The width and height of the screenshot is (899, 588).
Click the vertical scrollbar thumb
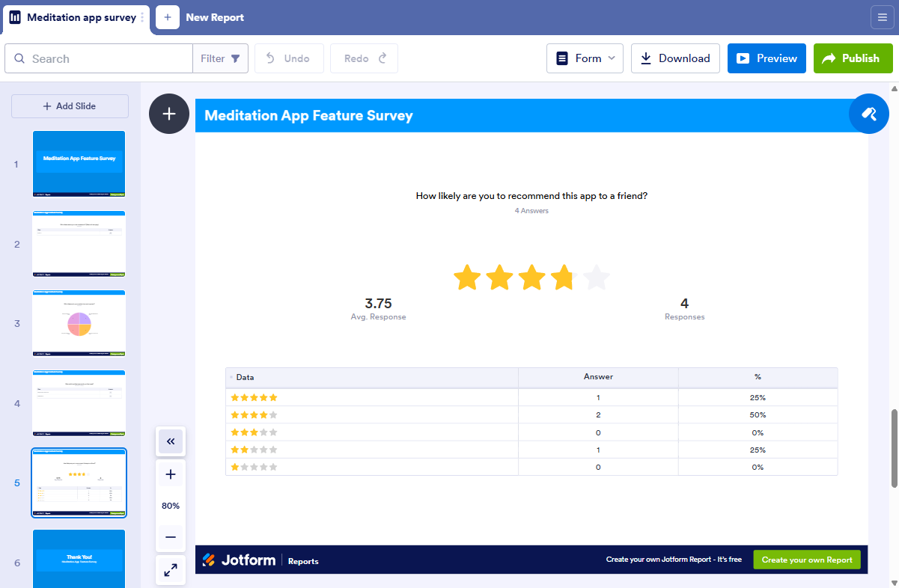[x=894, y=447]
